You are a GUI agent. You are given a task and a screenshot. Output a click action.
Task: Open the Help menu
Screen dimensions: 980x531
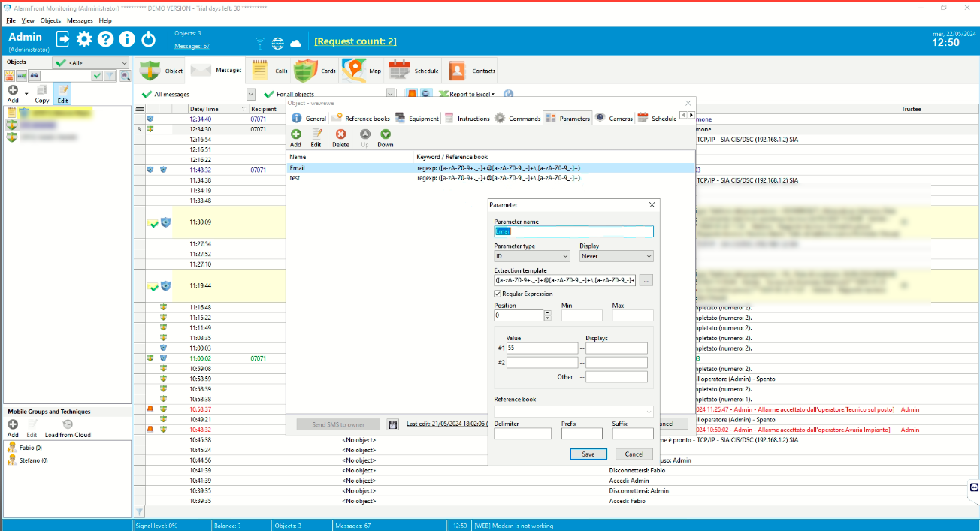pos(105,20)
